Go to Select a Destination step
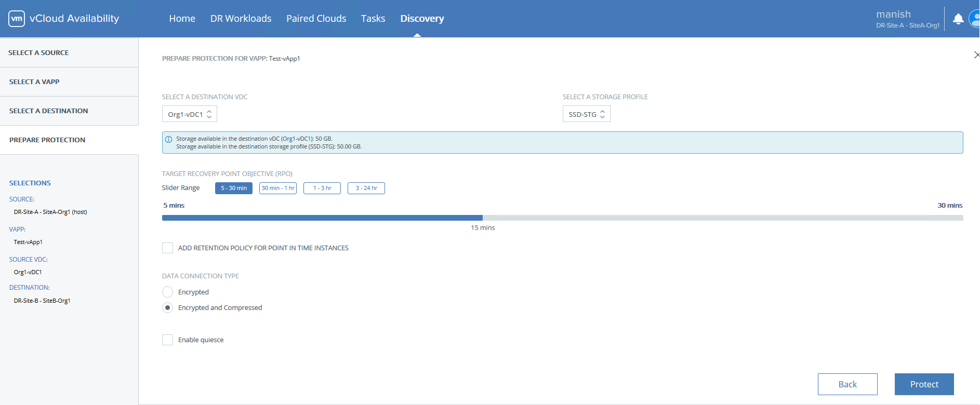 point(69,111)
